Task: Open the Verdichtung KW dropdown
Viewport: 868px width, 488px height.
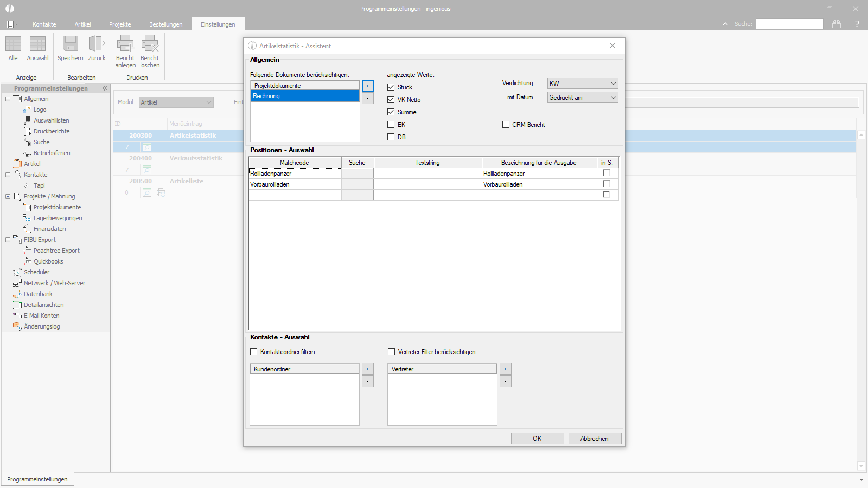Action: tap(583, 83)
